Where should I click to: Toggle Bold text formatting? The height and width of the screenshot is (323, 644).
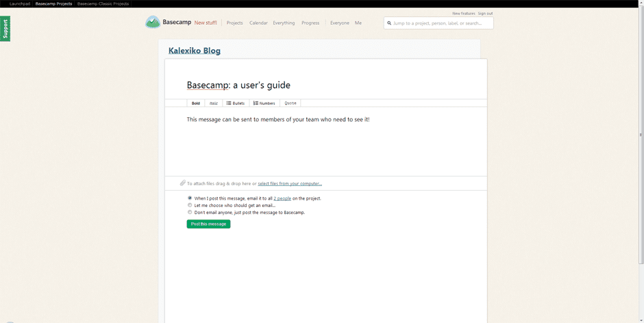pyautogui.click(x=196, y=104)
